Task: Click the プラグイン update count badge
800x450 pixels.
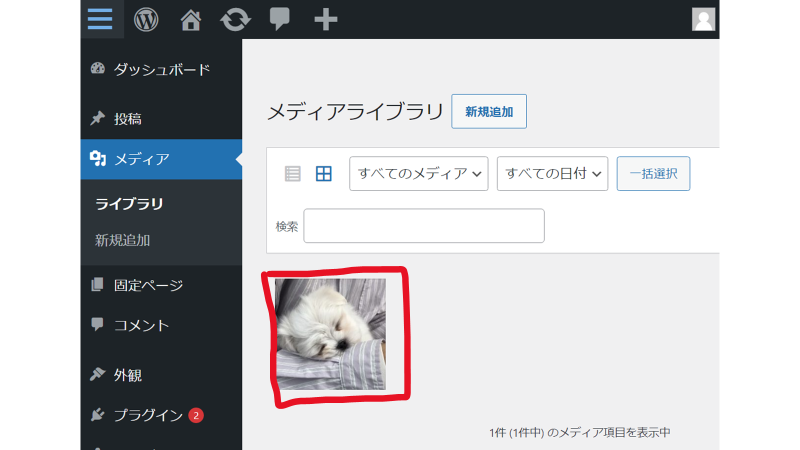Action: pyautogui.click(x=196, y=415)
